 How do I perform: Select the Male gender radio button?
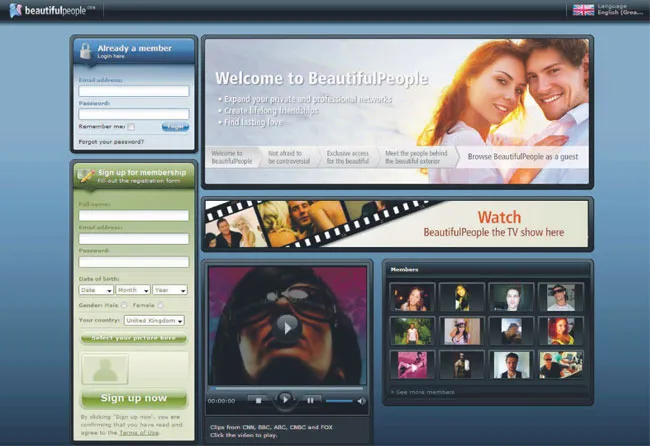click(x=124, y=305)
